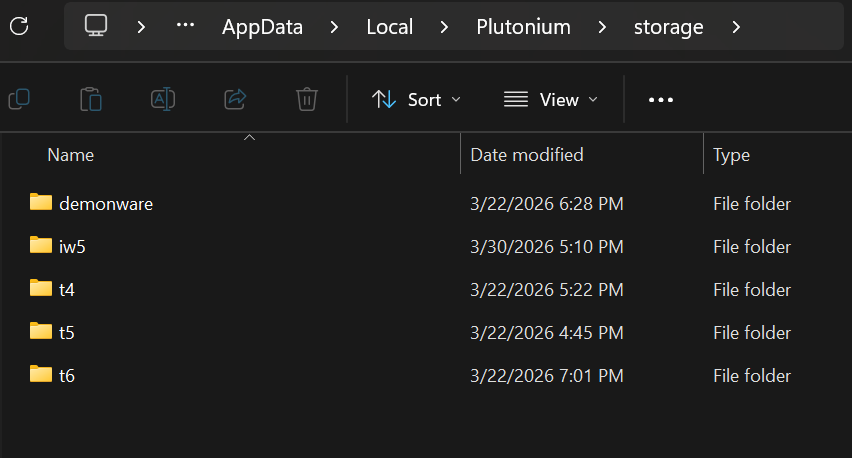The image size is (852, 458).
Task: Select the iw5 folder icon
Action: pyautogui.click(x=41, y=245)
